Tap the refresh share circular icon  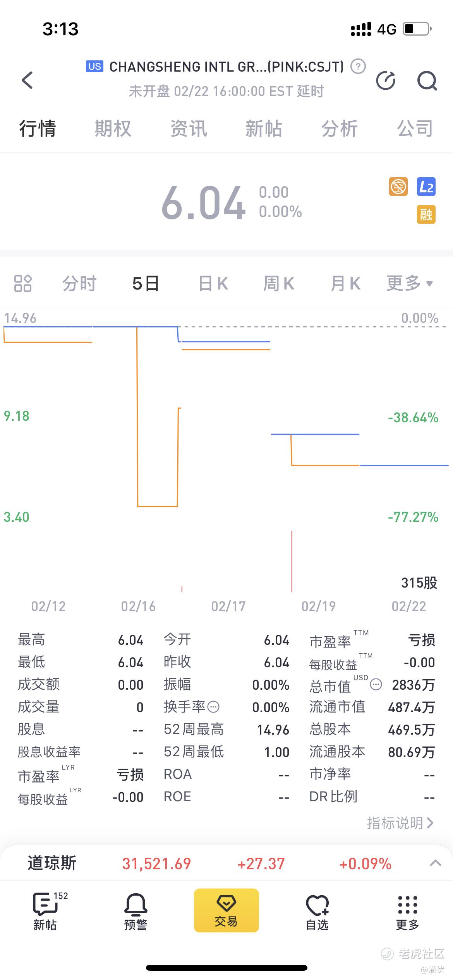coord(386,81)
